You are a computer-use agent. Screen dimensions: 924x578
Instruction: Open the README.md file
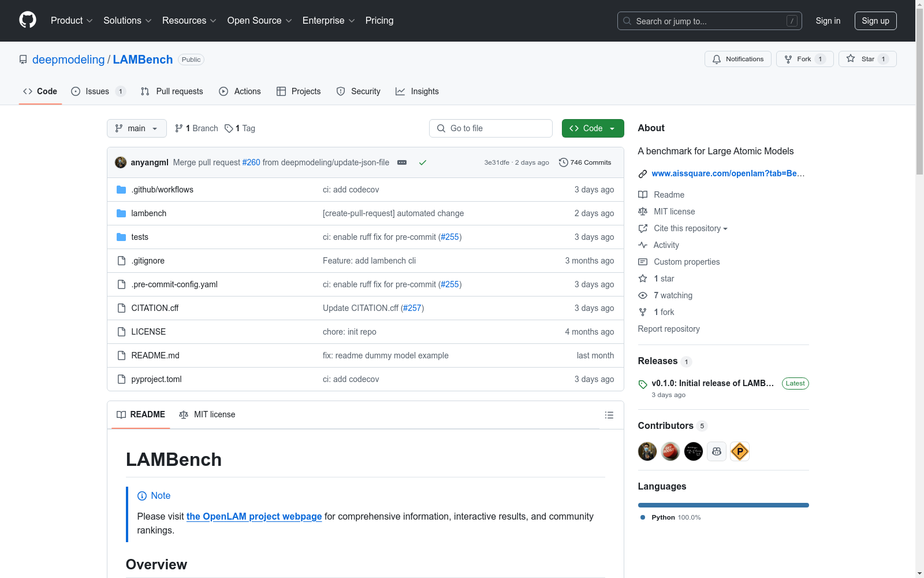pyautogui.click(x=155, y=355)
